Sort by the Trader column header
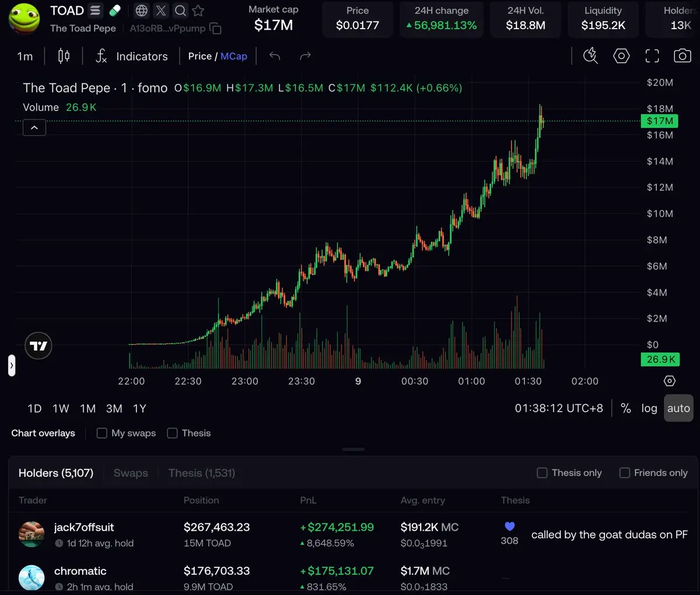Viewport: 700px width, 595px height. click(x=33, y=500)
